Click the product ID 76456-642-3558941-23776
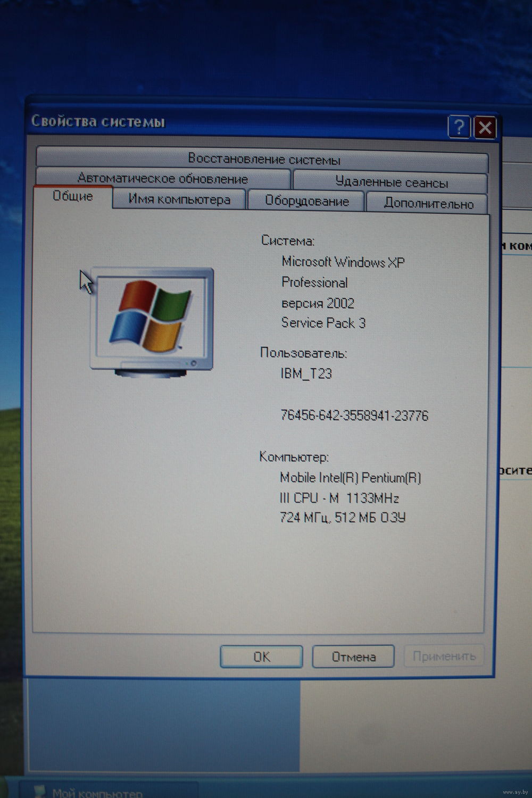 click(354, 415)
